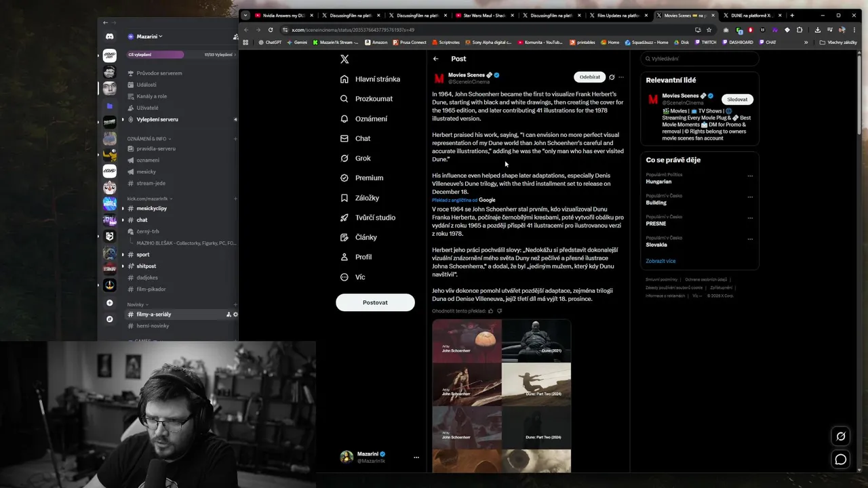
Task: Open Všechny záložky folder
Action: coord(838,42)
